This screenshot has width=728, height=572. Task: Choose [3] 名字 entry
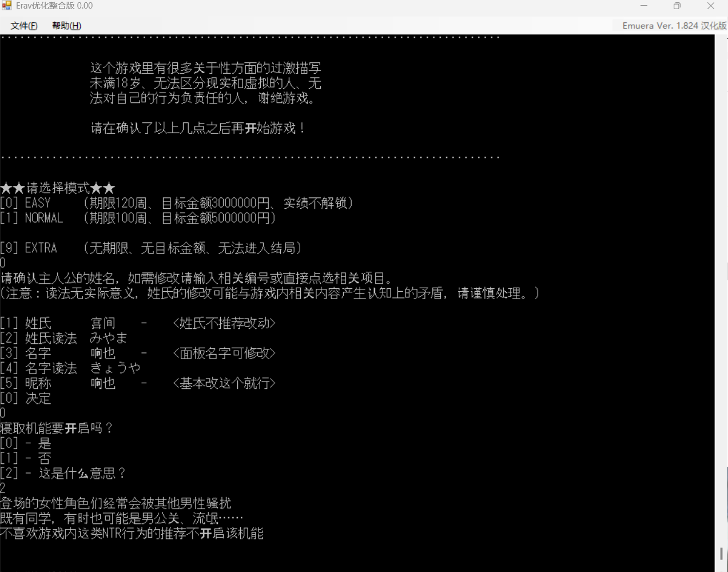click(26, 353)
